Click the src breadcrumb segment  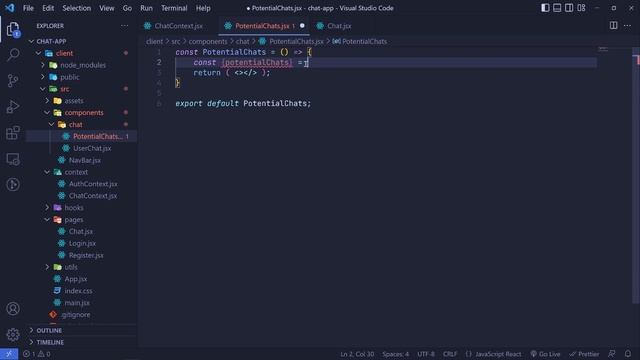(x=176, y=41)
